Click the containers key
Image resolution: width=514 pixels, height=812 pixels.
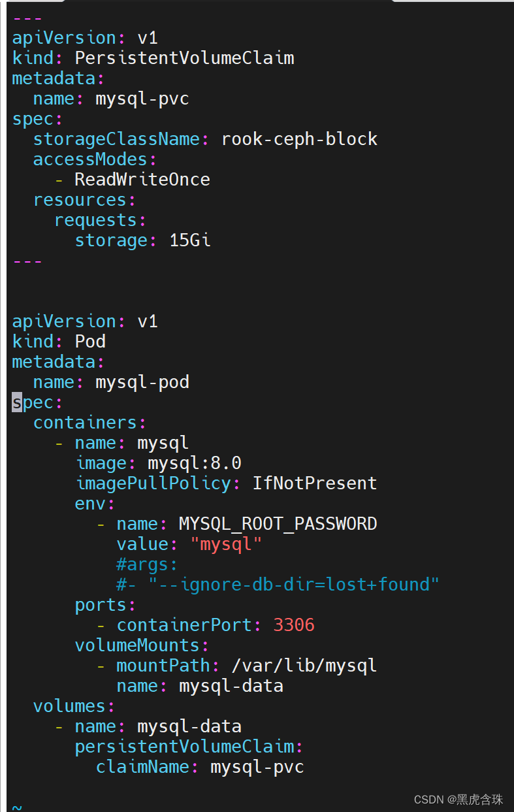point(85,423)
